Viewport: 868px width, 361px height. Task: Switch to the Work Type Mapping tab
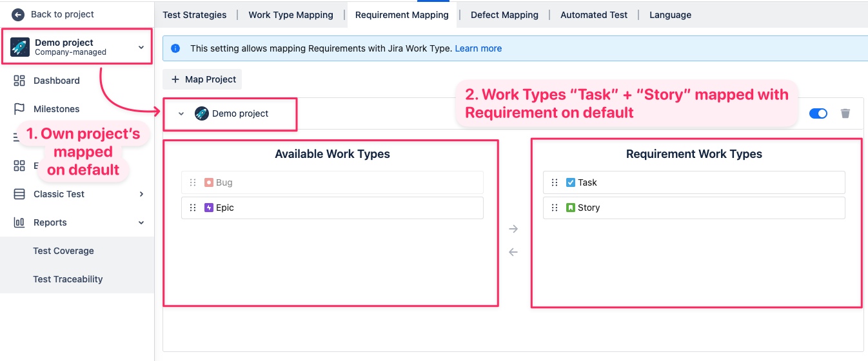tap(291, 15)
